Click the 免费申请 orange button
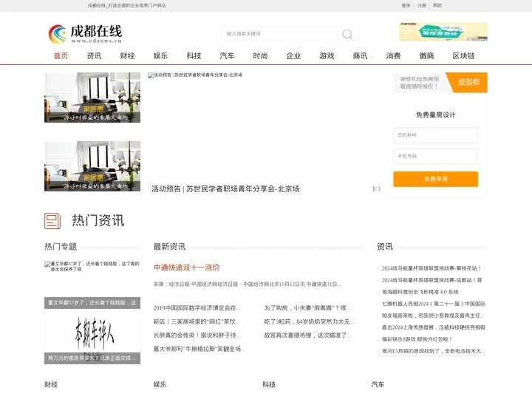Image resolution: width=532 pixels, height=399 pixels. point(436,179)
